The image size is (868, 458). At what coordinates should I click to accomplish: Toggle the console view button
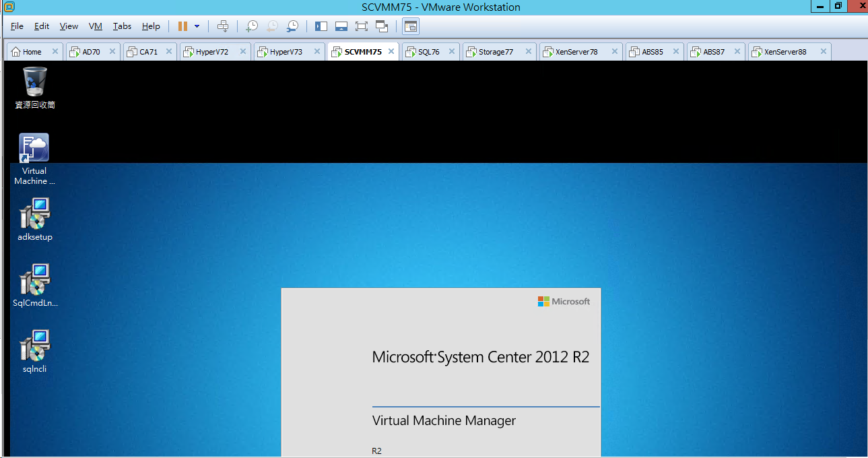pos(411,26)
